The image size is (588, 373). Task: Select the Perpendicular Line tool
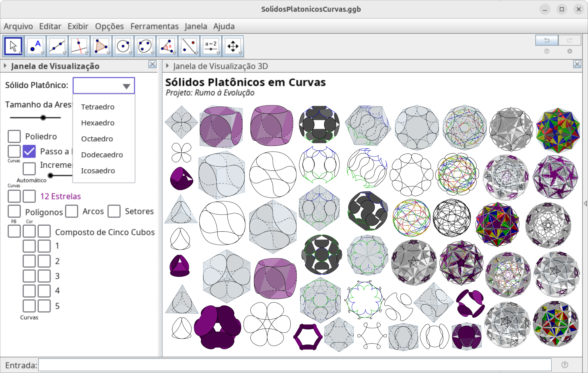[79, 46]
